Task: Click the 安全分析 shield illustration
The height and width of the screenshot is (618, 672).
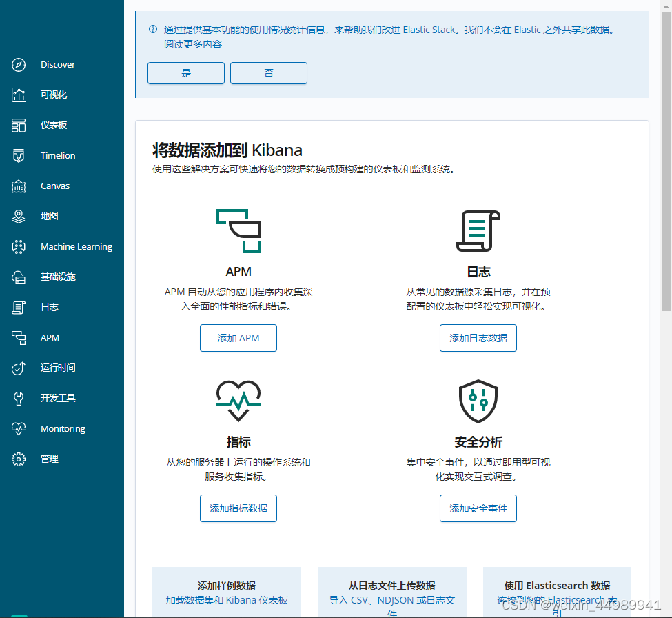Action: 478,401
